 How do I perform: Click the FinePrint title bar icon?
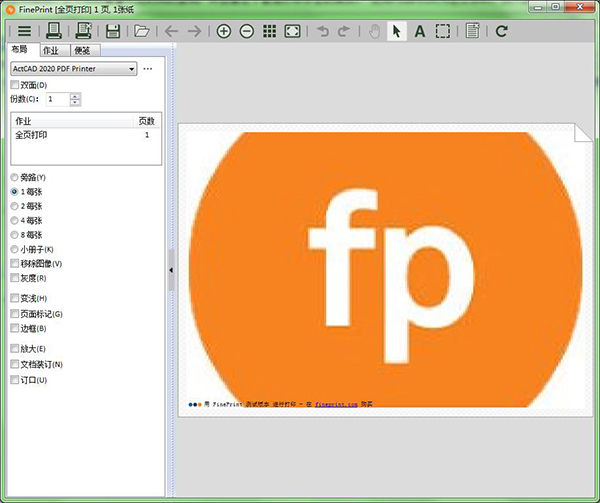(x=10, y=9)
